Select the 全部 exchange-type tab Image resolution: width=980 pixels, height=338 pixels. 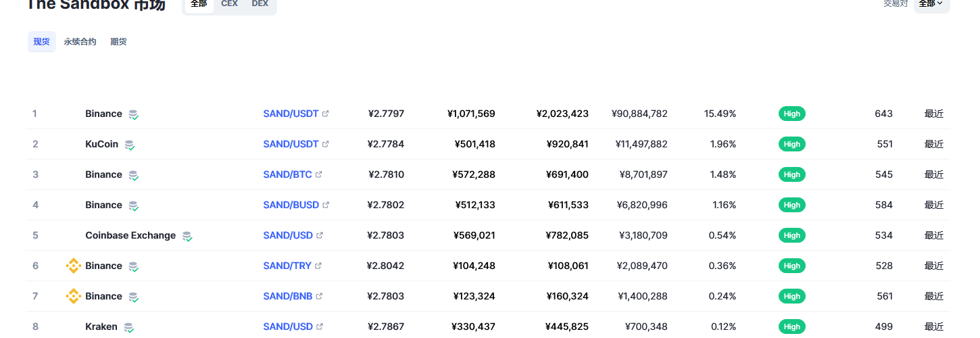click(x=199, y=4)
